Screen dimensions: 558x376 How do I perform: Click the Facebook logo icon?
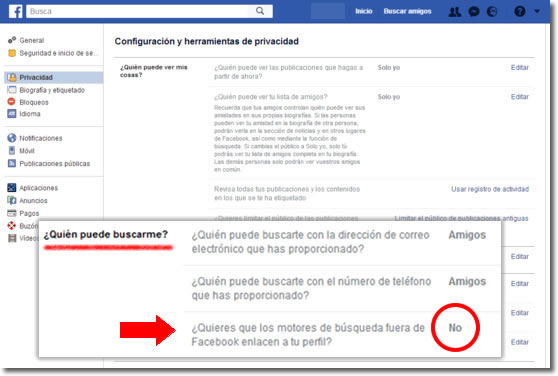click(15, 11)
